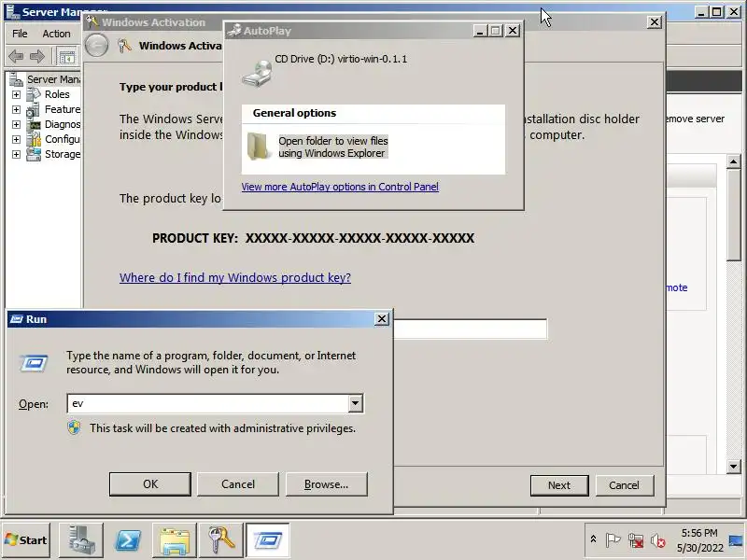This screenshot has height=560, width=747.
Task: Click the Start button
Action: coord(26,540)
